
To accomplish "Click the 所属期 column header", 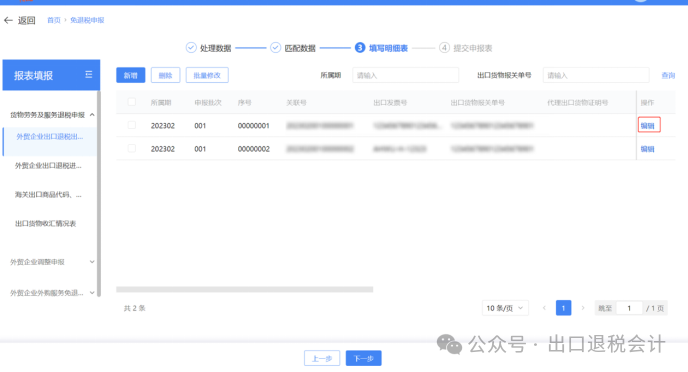I will click(161, 103).
